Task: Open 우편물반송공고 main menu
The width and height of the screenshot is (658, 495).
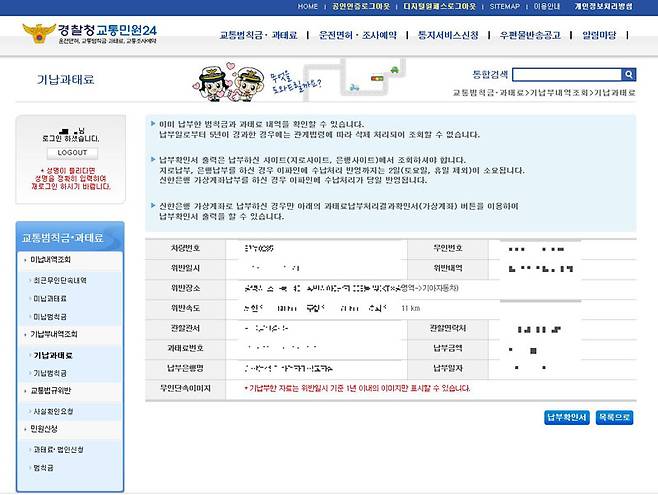Action: [530, 35]
